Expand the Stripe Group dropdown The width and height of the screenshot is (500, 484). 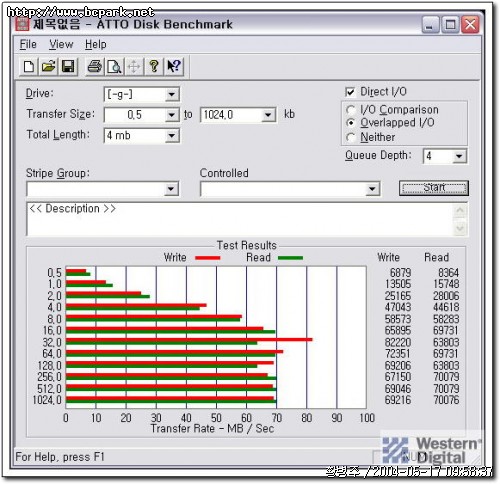pyautogui.click(x=171, y=189)
